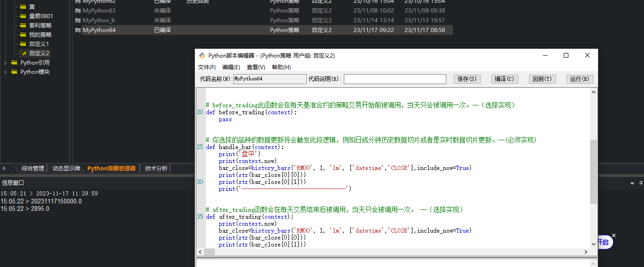Open the 文件(F) menu
The image size is (644, 267).
click(206, 67)
